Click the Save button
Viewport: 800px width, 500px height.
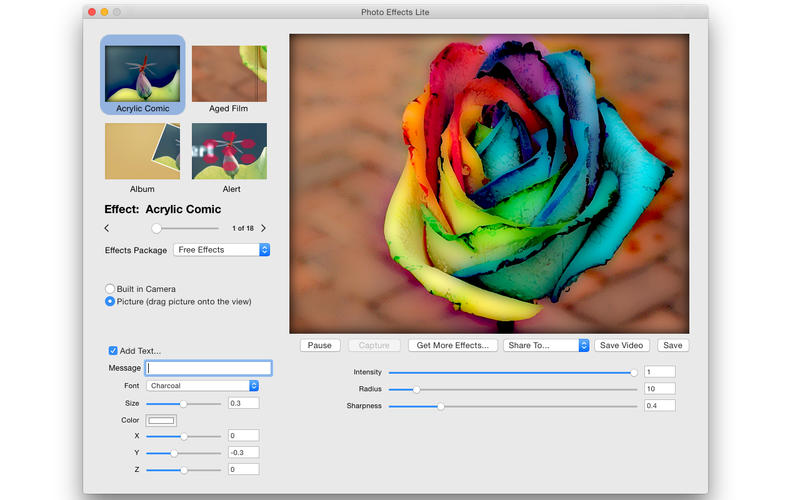coord(673,345)
